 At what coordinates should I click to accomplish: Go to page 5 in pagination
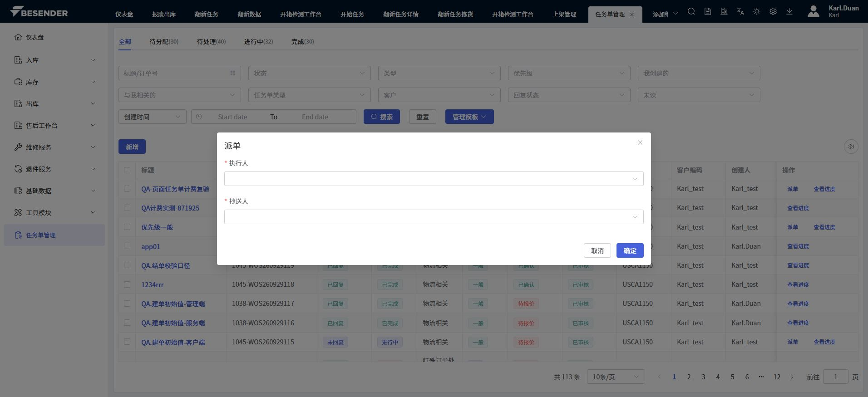pyautogui.click(x=732, y=377)
